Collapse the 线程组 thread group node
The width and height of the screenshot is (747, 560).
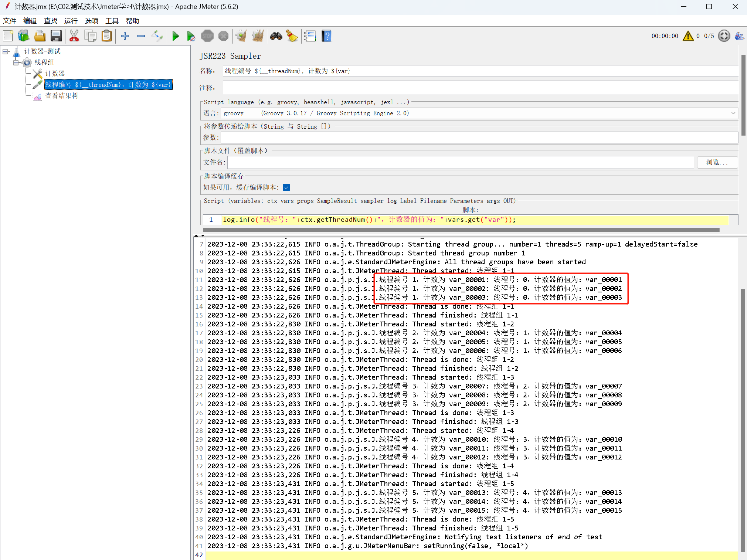click(16, 62)
